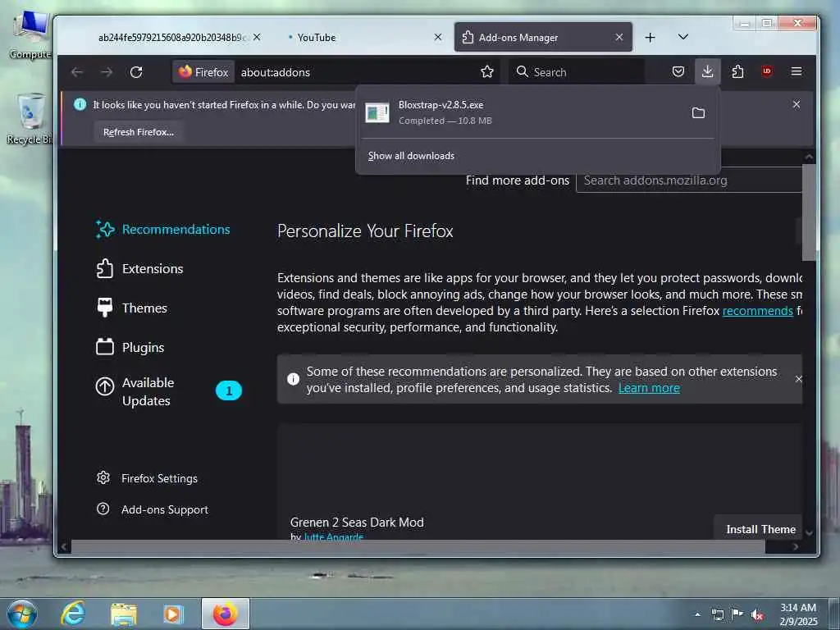Open Firefox Settings from the sidebar
Viewport: 840px width, 630px height.
[147, 478]
